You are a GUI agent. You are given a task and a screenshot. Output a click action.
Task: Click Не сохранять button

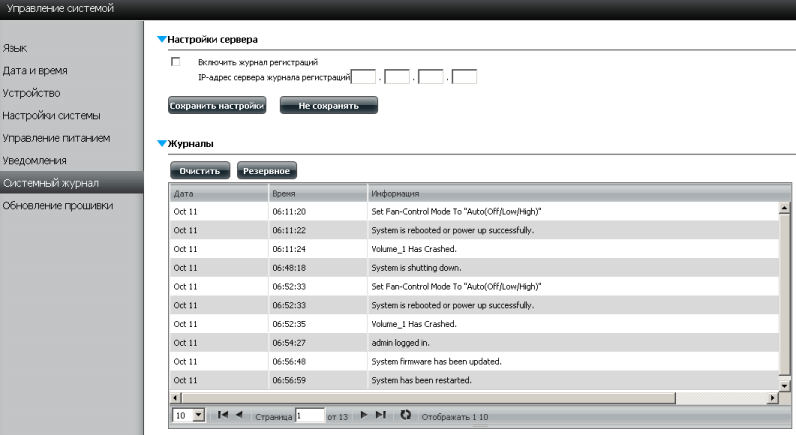coord(328,106)
